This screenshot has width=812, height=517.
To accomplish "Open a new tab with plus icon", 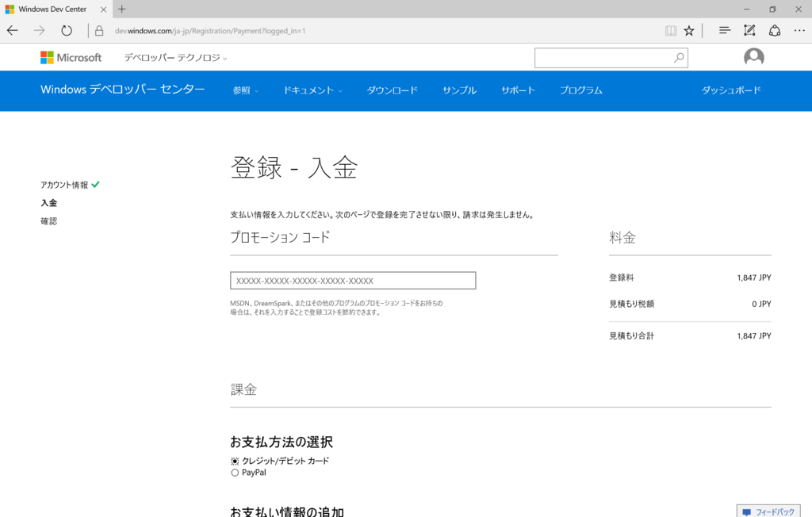I will 121,9.
